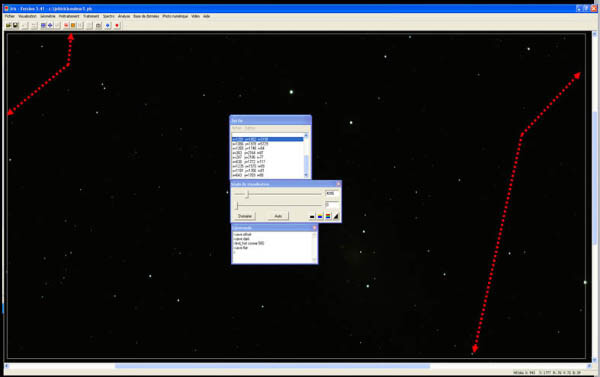Select the highlighted first row in star list
Screen dimensions: 600x377
[267, 139]
